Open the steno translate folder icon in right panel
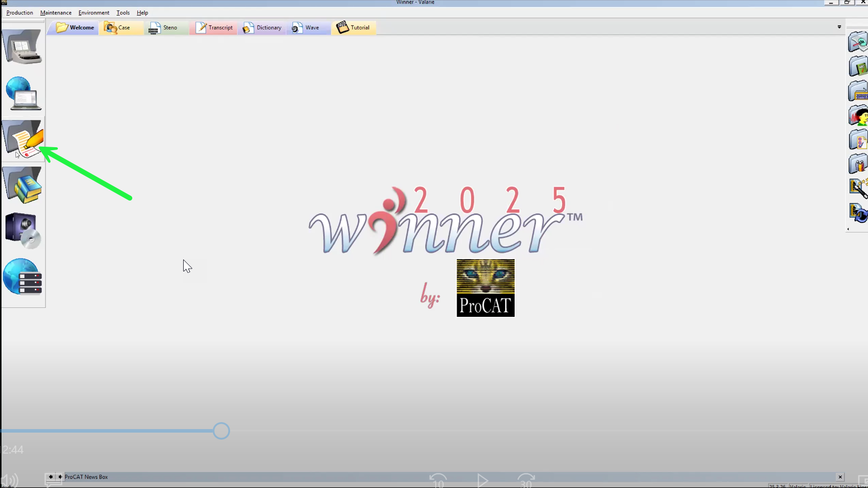Image resolution: width=868 pixels, height=488 pixels. click(x=858, y=42)
